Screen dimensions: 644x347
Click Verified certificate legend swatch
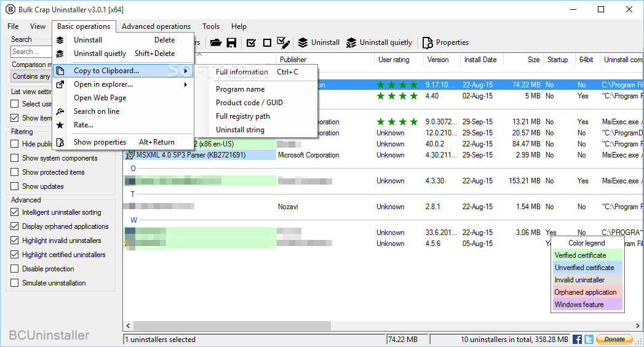point(587,255)
